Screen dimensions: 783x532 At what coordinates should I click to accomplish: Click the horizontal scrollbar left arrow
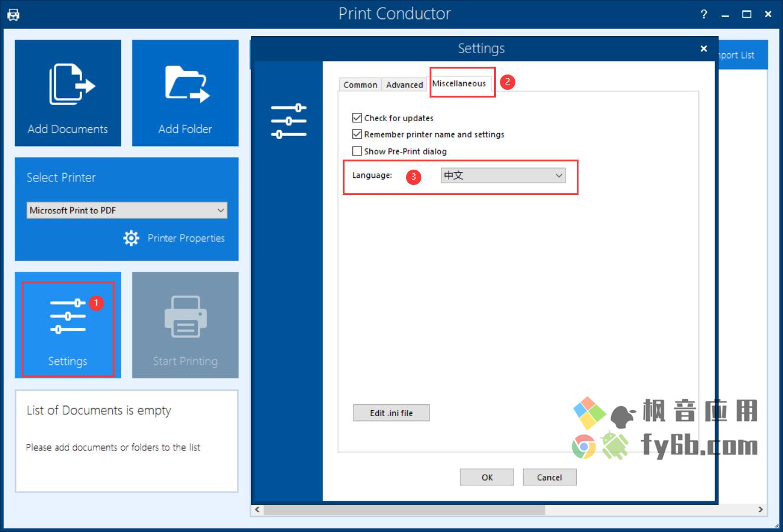257,510
